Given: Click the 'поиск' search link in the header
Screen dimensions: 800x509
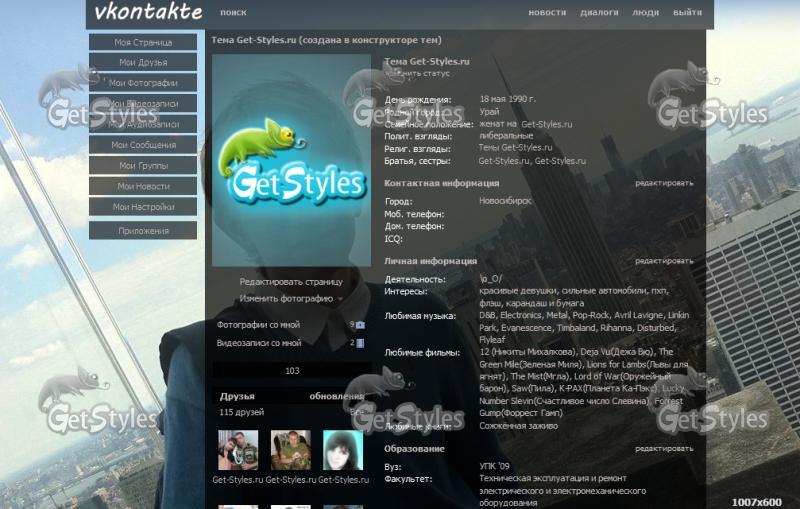Looking at the screenshot, I should (233, 13).
